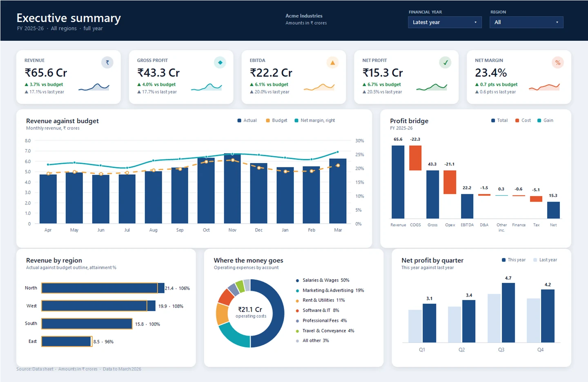Click the ₹15.3 Cr net profit value
Screen dimensions: 588x382
383,73
